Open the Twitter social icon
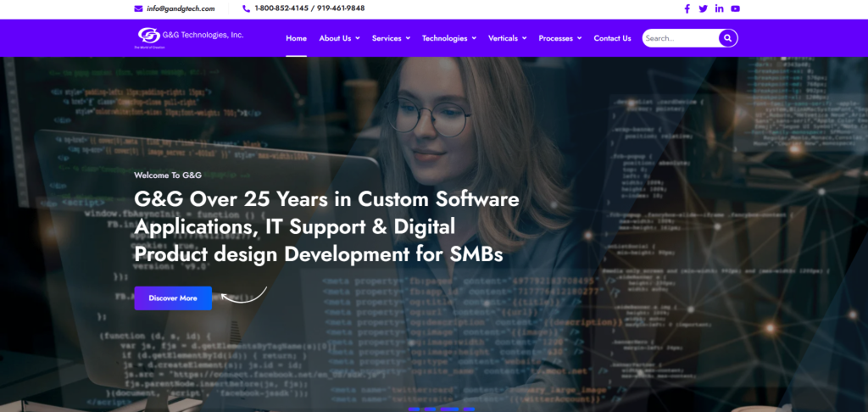Screen dimensions: 868x412 pyautogui.click(x=703, y=8)
